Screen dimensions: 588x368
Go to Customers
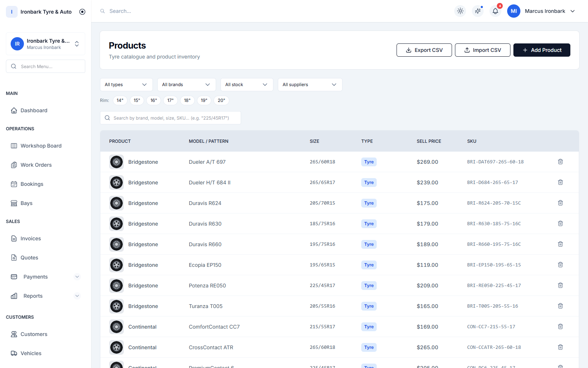coord(46,334)
